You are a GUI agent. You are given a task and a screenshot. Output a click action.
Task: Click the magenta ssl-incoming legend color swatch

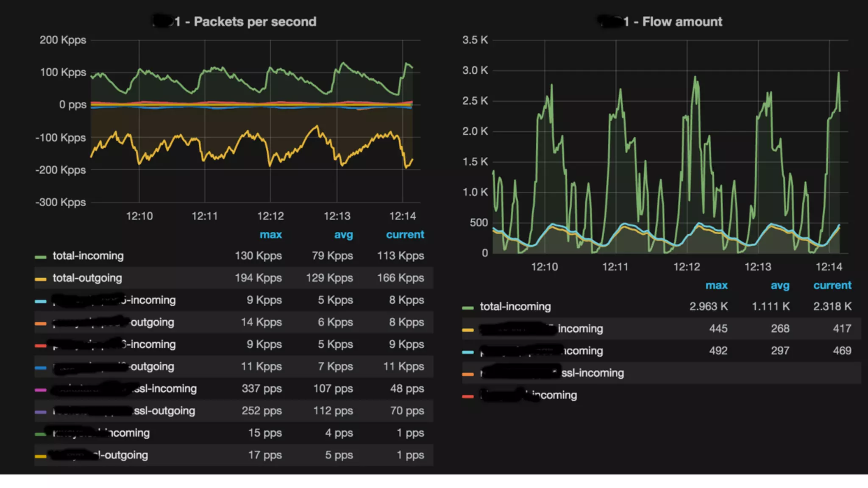[x=41, y=390]
